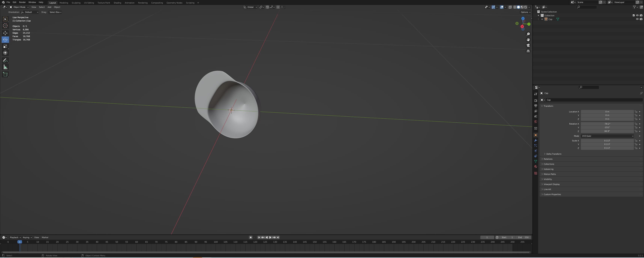Pick the Annotate pencil tool
The width and height of the screenshot is (644, 258).
point(5,60)
